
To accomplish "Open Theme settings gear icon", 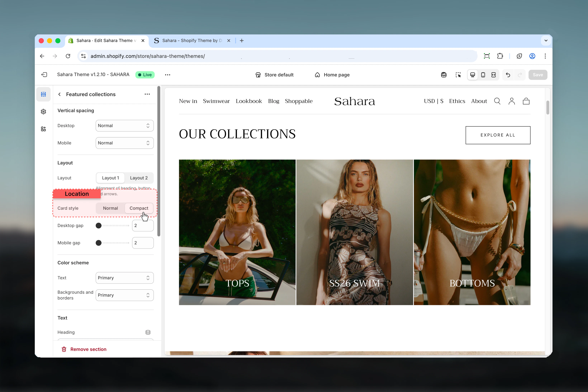I will pyautogui.click(x=44, y=112).
